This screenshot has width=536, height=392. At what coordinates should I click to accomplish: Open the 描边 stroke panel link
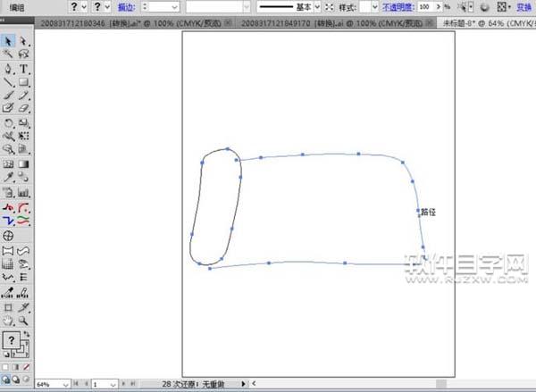pos(127,7)
